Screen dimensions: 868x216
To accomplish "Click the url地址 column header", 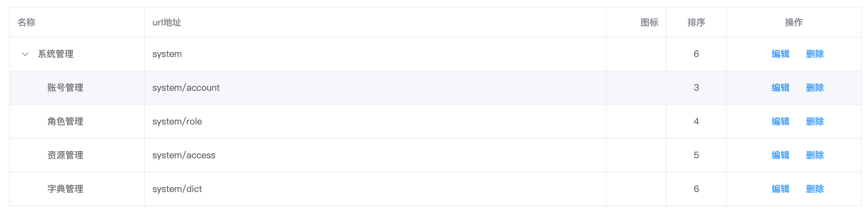I will (375, 22).
